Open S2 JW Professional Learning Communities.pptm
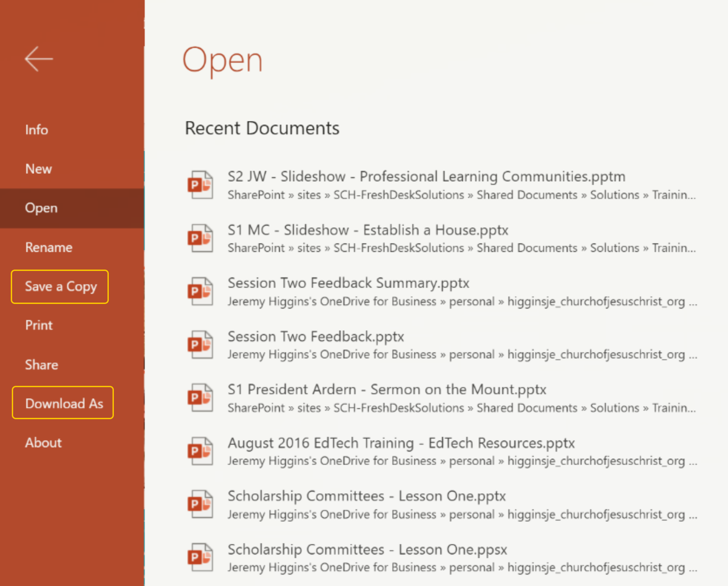 pyautogui.click(x=426, y=177)
